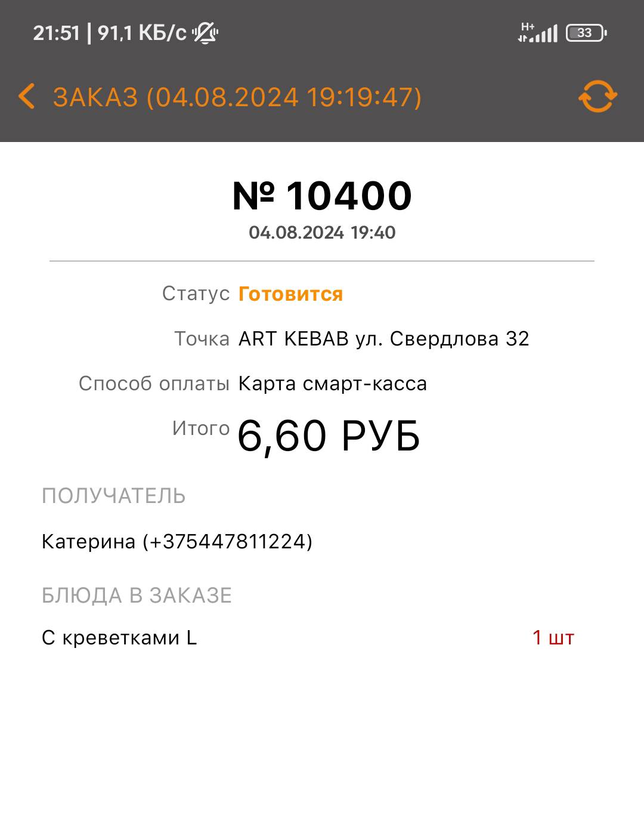The height and width of the screenshot is (827, 644).
Task: Tap the БЛЮДА В ЗАКАЗЕ section header
Action: [137, 595]
